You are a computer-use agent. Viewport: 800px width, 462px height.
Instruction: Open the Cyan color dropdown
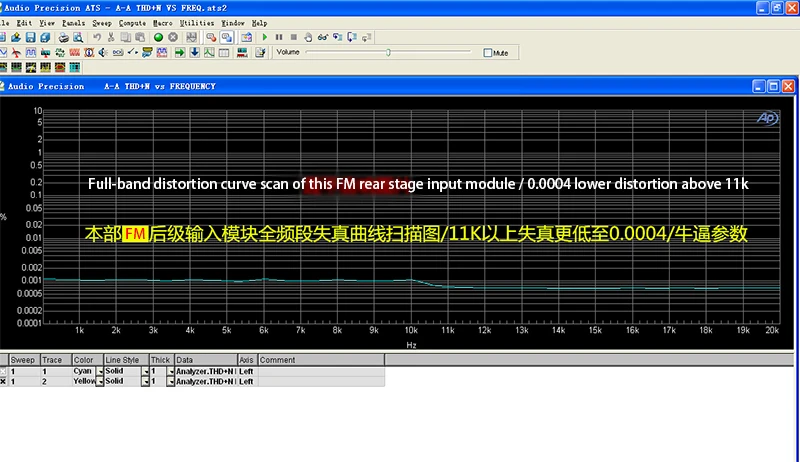coord(100,372)
